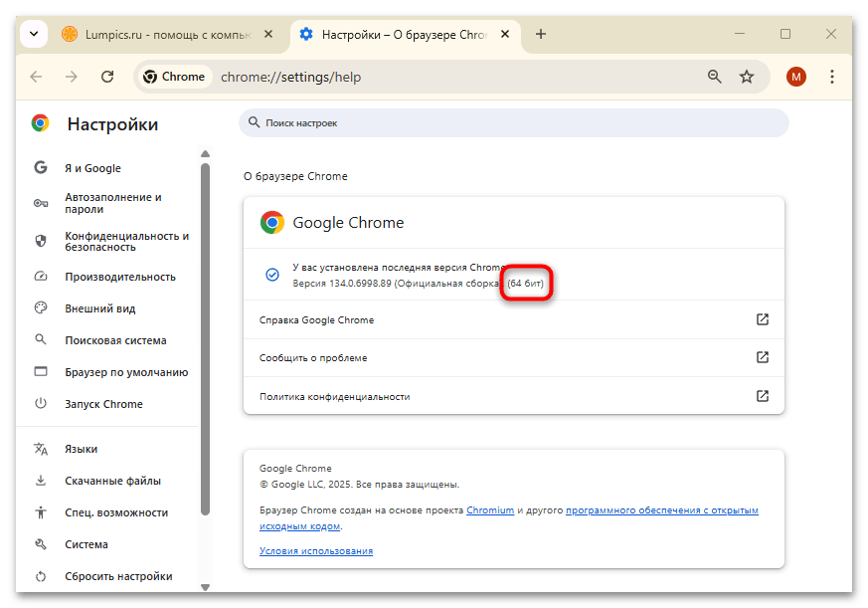Click the sidebar scroll down arrow

[206, 587]
